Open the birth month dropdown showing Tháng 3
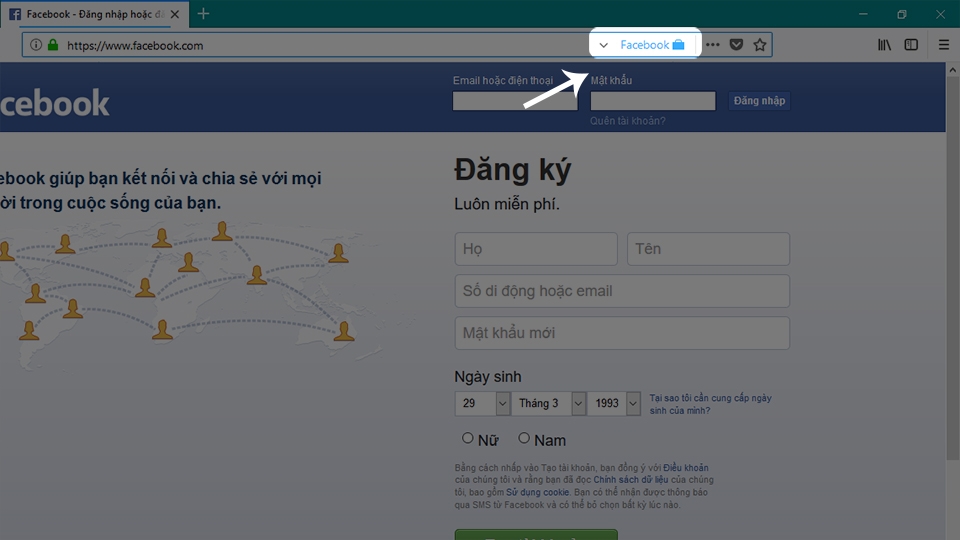The image size is (960, 540). pyautogui.click(x=549, y=403)
